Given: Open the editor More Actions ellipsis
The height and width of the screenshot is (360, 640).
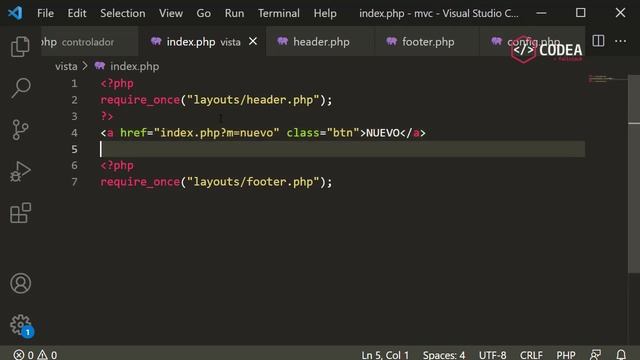Looking at the screenshot, I should pos(620,41).
